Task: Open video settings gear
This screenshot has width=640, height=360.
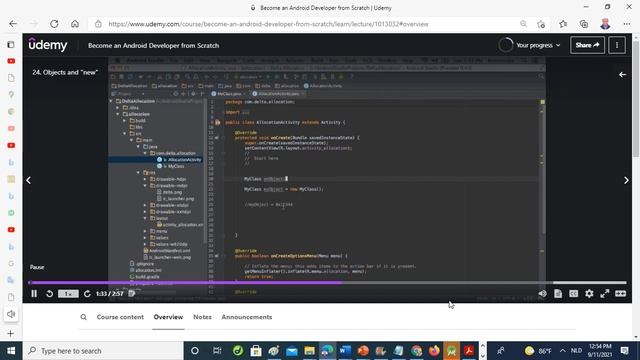Action: tap(589, 293)
